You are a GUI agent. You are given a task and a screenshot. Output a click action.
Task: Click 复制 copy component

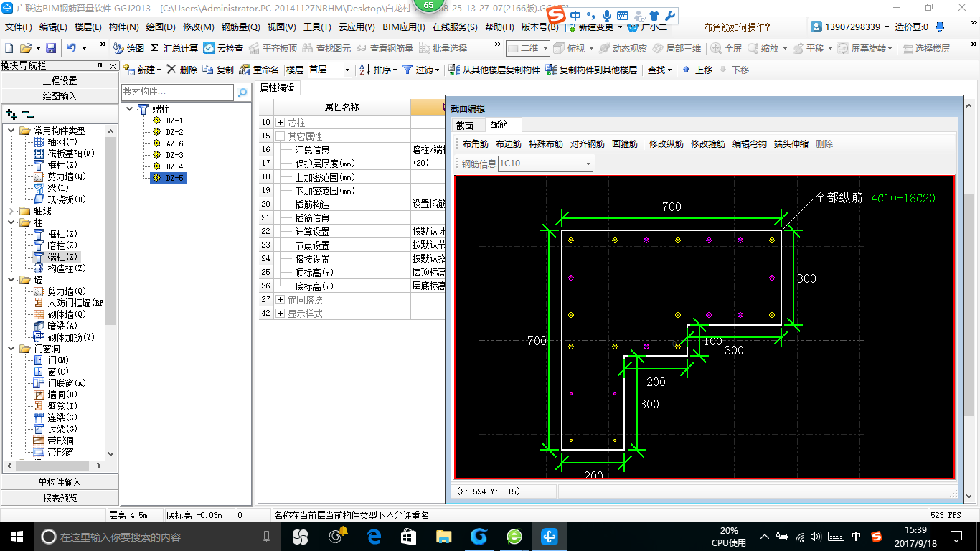click(x=218, y=70)
